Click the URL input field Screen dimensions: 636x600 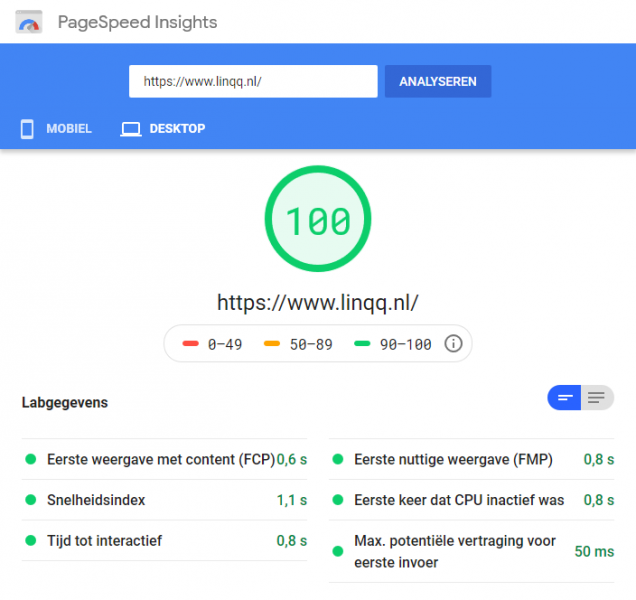click(x=252, y=82)
